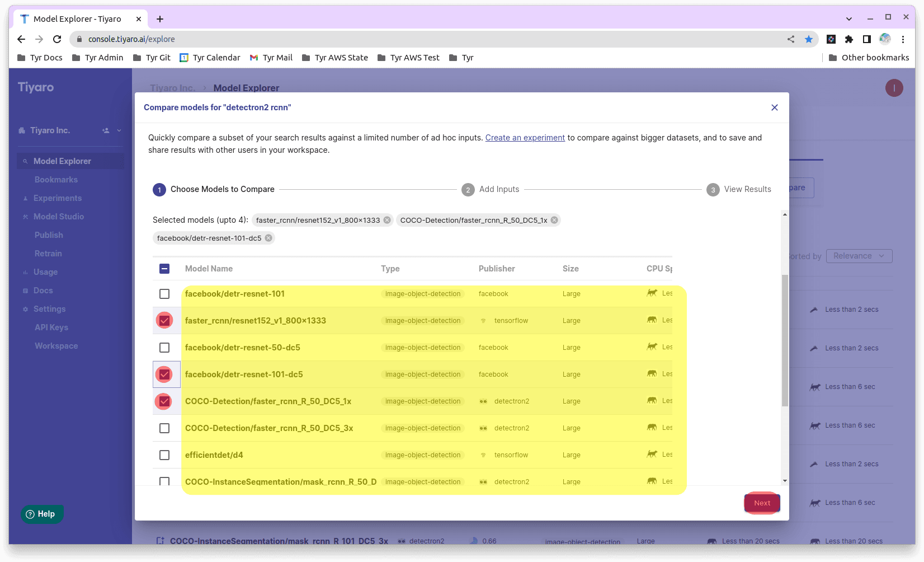Open a new browser tab

point(160,19)
